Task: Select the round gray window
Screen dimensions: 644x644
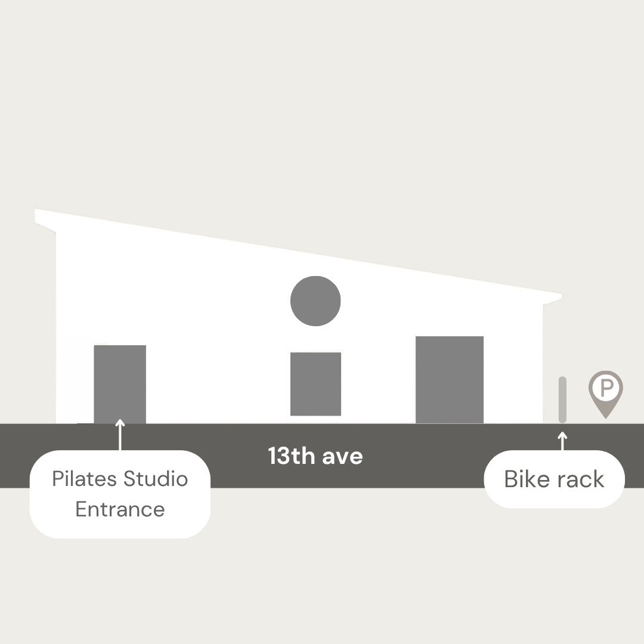Action: click(315, 301)
